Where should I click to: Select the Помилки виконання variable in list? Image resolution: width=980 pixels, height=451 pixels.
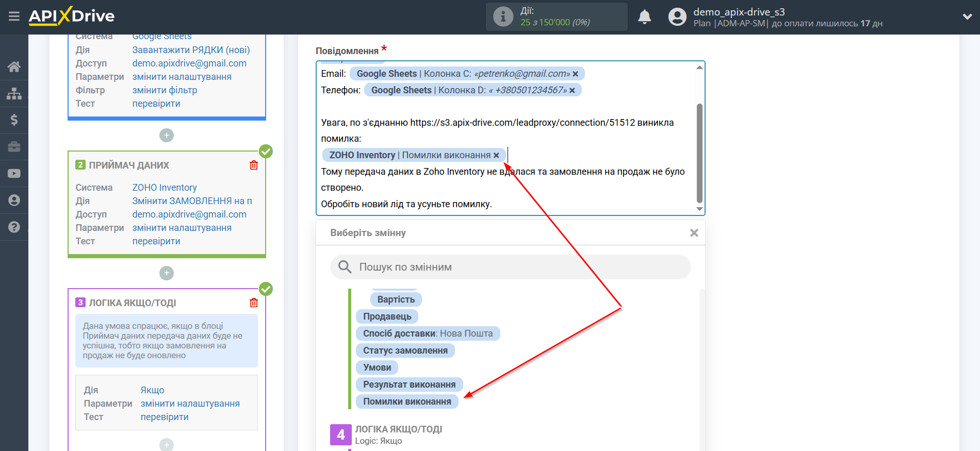[407, 402]
